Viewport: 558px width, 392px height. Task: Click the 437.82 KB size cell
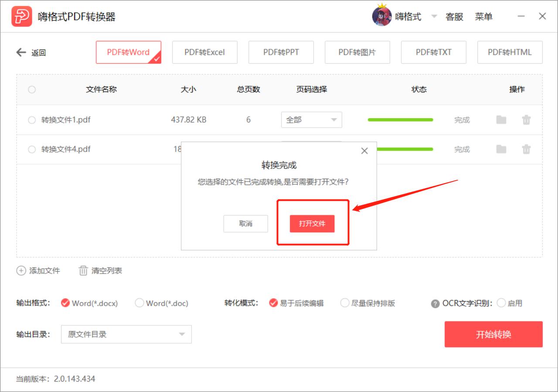pyautogui.click(x=189, y=120)
